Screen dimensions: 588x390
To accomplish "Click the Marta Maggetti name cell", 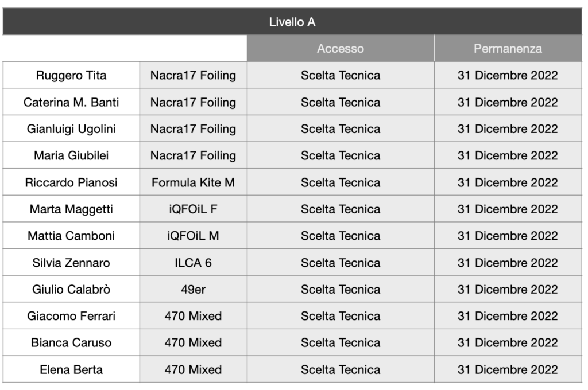I will coord(71,209).
